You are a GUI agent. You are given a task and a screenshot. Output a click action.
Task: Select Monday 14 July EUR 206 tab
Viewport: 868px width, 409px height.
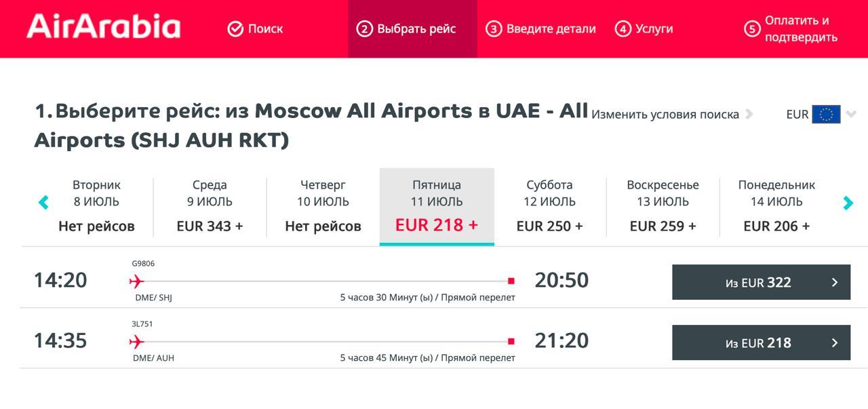776,206
